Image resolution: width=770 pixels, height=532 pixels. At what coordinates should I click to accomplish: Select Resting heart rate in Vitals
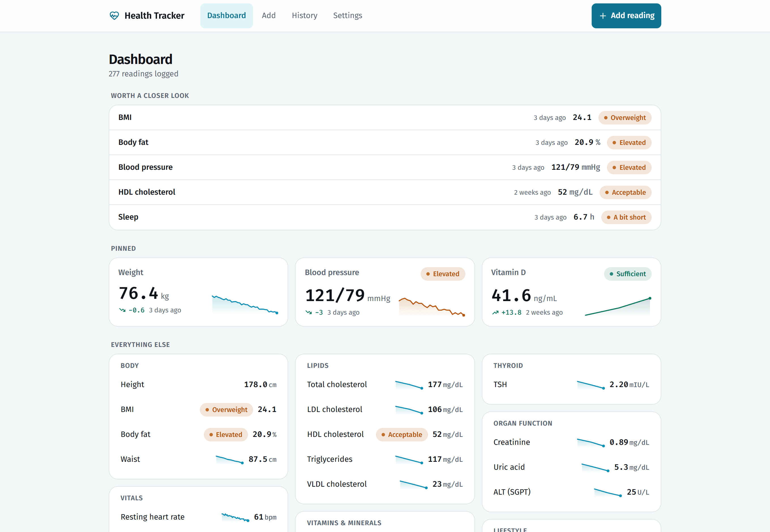[198, 517]
